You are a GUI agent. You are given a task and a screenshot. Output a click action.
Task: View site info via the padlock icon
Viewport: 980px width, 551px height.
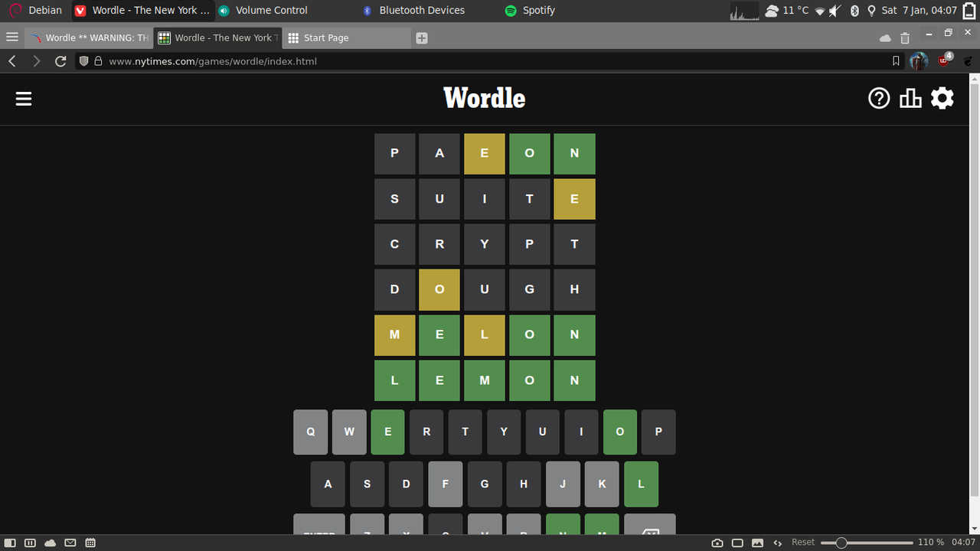coord(98,61)
